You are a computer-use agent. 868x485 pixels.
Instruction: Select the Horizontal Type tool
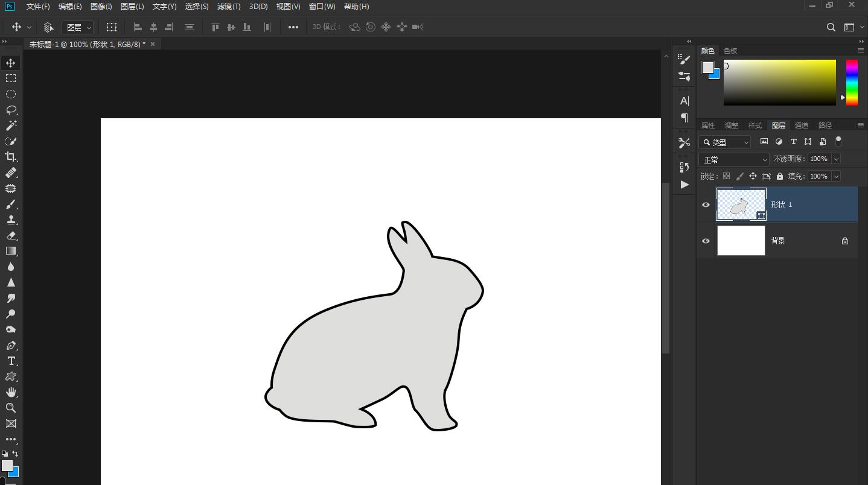(11, 361)
